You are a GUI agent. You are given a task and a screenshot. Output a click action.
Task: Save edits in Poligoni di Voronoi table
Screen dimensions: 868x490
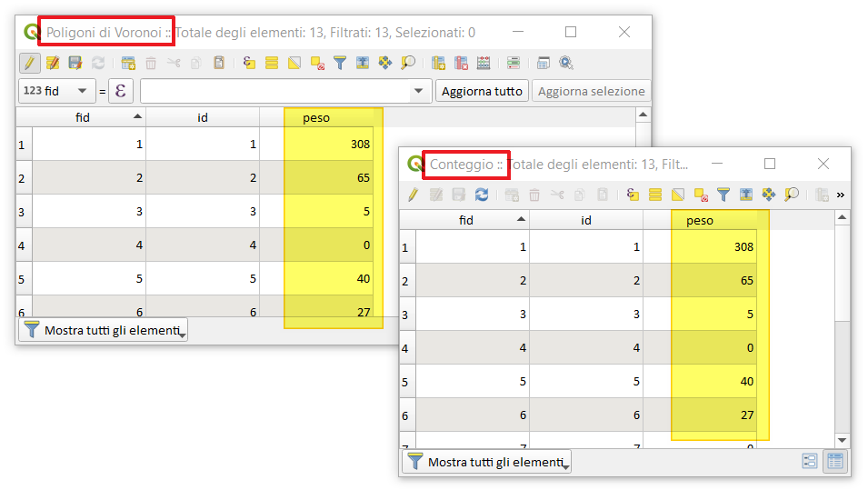click(75, 63)
